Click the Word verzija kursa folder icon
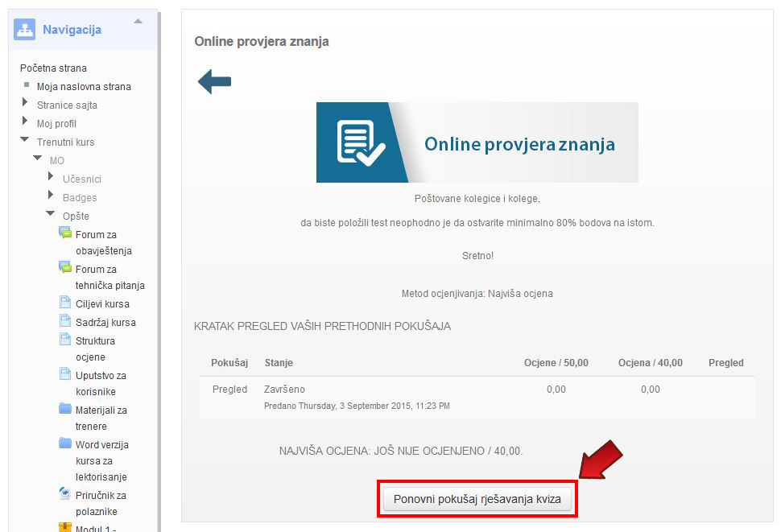The width and height of the screenshot is (781, 532). tap(65, 443)
